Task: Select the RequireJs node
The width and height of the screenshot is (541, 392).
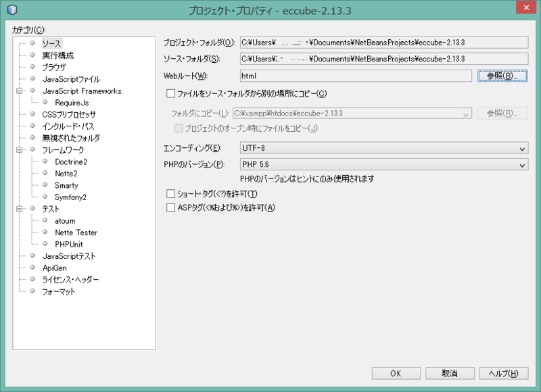Action: point(72,103)
